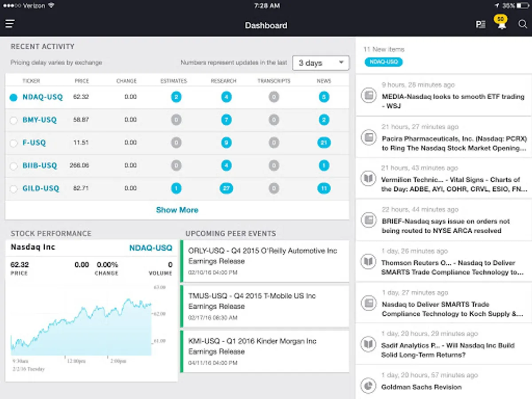Viewport: 532px width, 399px height.
Task: Open notifications bell with badge 50
Action: point(501,23)
